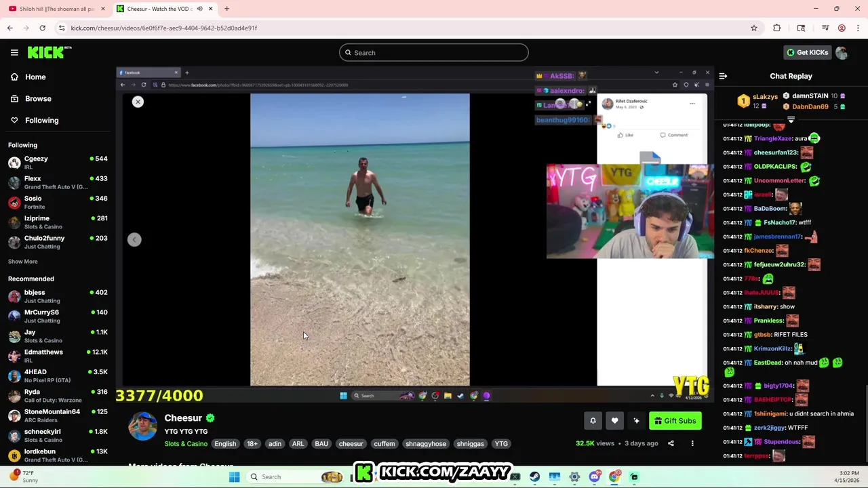
Task: View site information icon in address bar
Action: 62,28
